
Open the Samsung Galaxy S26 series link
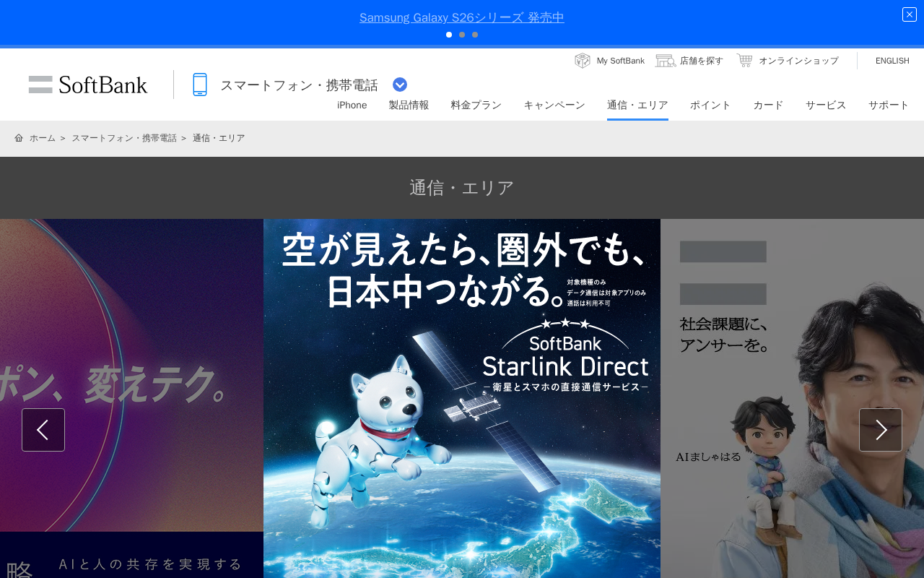pos(462,17)
